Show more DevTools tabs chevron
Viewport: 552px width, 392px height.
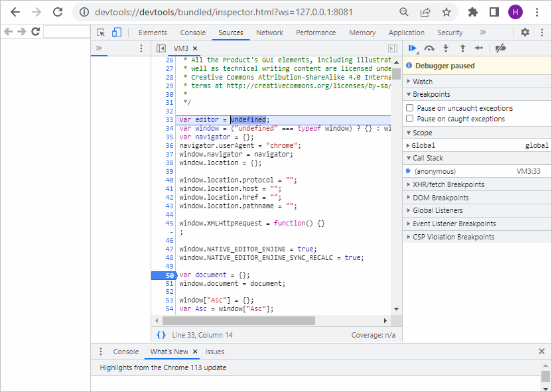point(482,33)
